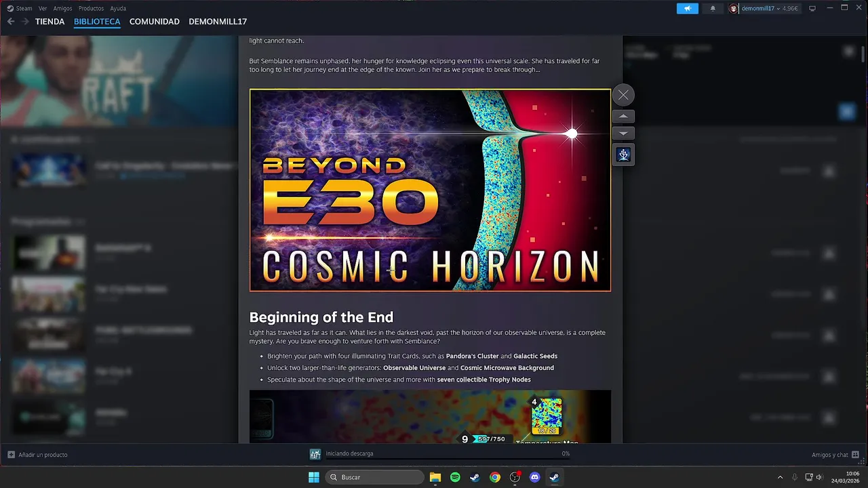Switch to Big Picture mode monitor icon

pyautogui.click(x=812, y=8)
